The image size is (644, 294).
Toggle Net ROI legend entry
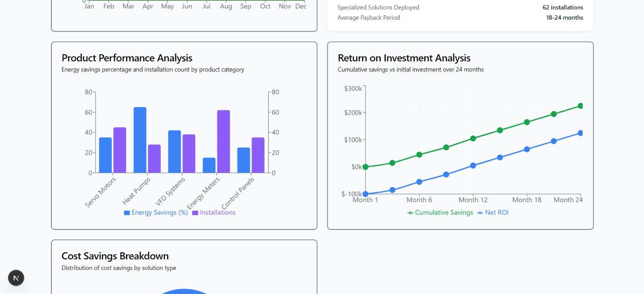point(493,213)
